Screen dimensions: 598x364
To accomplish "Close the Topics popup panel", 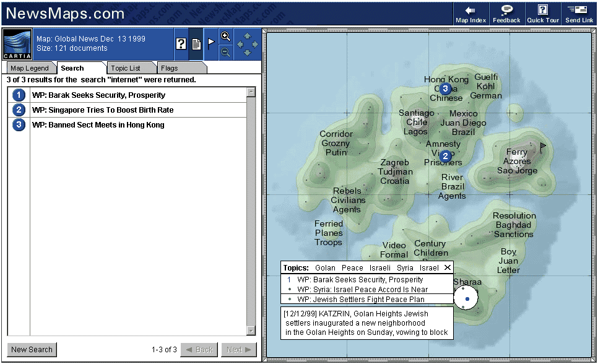I will point(448,267).
